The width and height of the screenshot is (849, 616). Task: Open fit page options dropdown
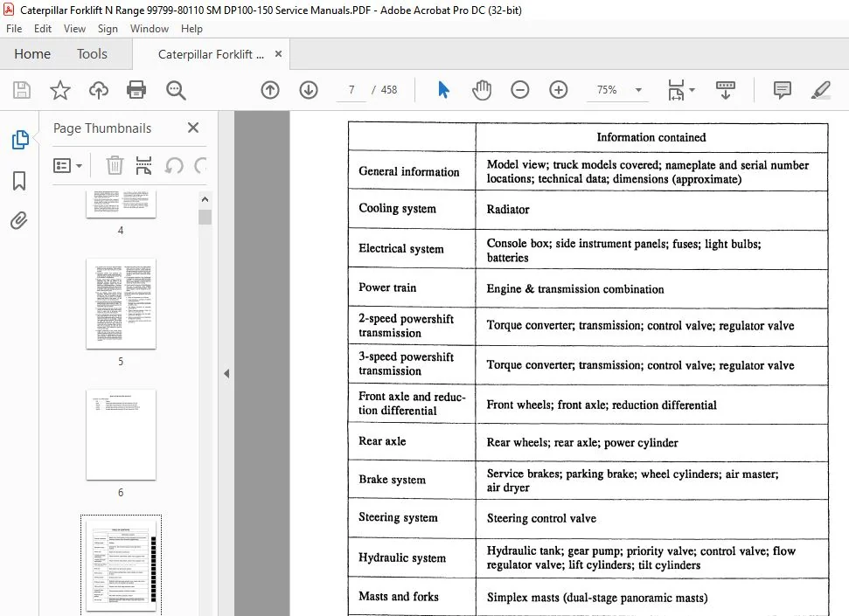pos(681,90)
